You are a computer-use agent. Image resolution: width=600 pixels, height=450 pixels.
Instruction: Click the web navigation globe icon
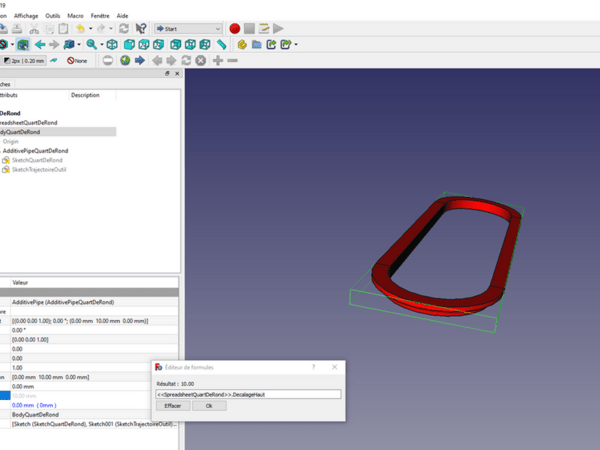click(125, 61)
